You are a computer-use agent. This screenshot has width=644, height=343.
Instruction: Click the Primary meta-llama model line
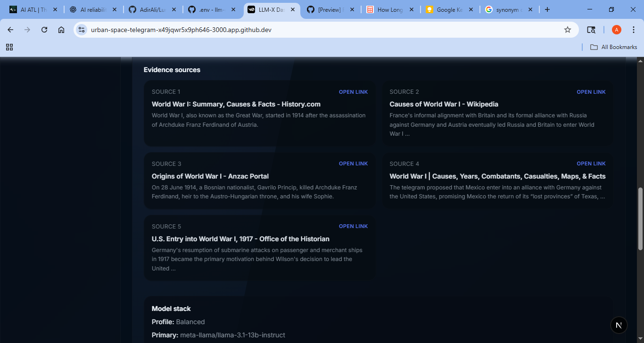coord(218,335)
